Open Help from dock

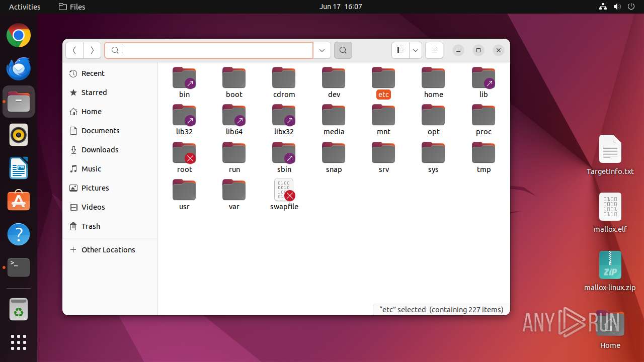tap(19, 234)
